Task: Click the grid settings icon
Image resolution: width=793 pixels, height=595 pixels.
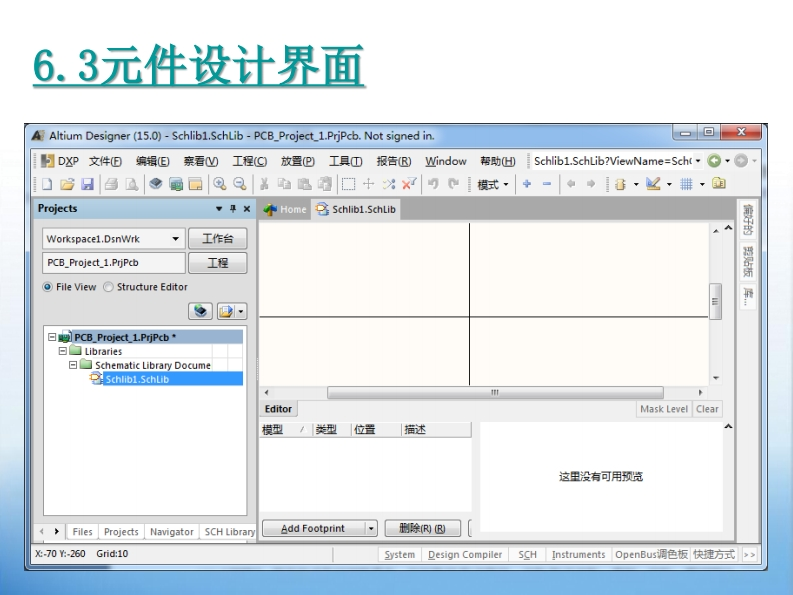Action: click(x=687, y=185)
